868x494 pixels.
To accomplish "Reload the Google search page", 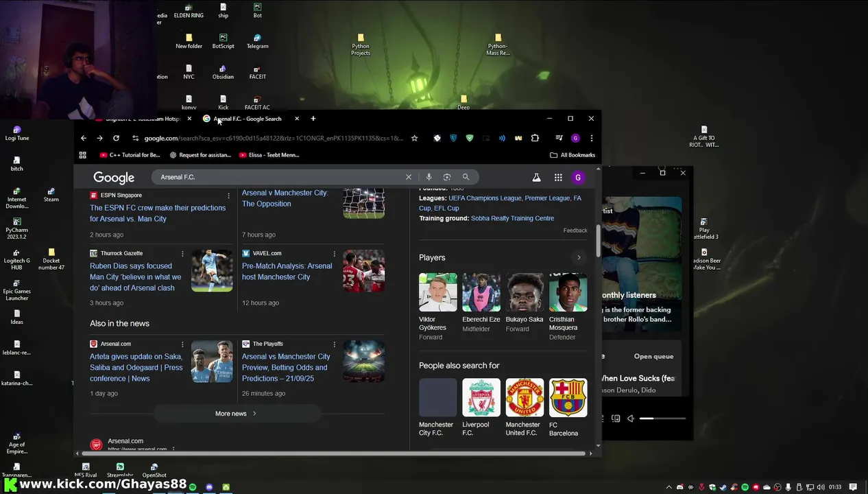I will pyautogui.click(x=116, y=138).
